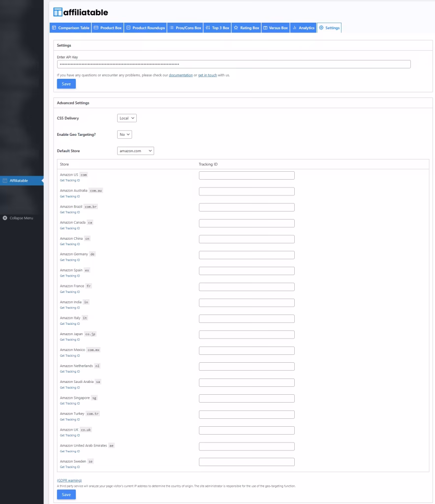435x504 pixels.
Task: Click the Product Roundups tab icon
Action: [x=128, y=28]
